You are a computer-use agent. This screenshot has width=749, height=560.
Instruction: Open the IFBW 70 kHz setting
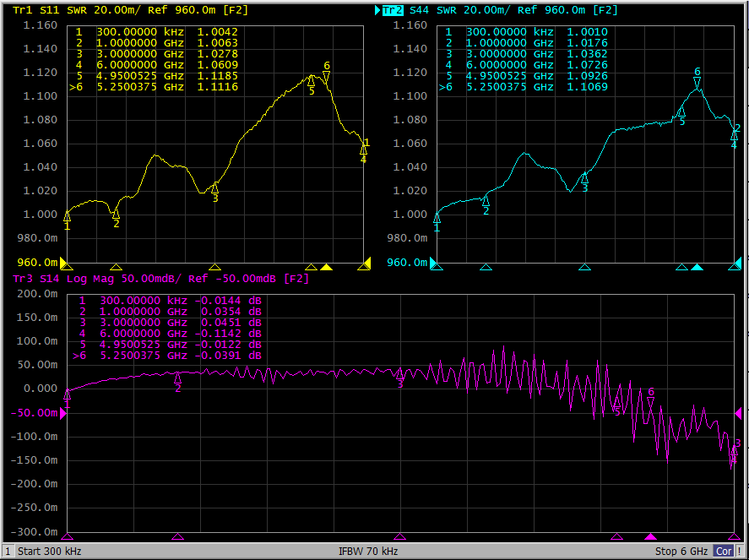[x=368, y=552]
